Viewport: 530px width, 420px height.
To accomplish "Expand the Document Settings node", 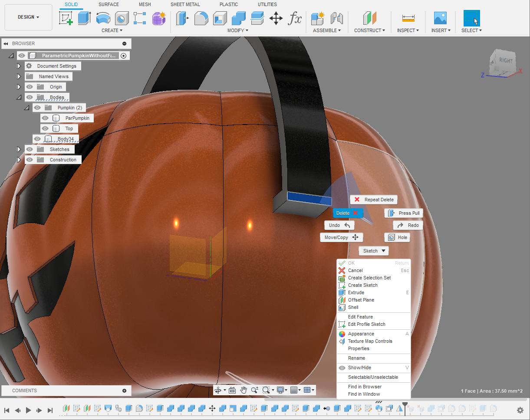I will (19, 66).
